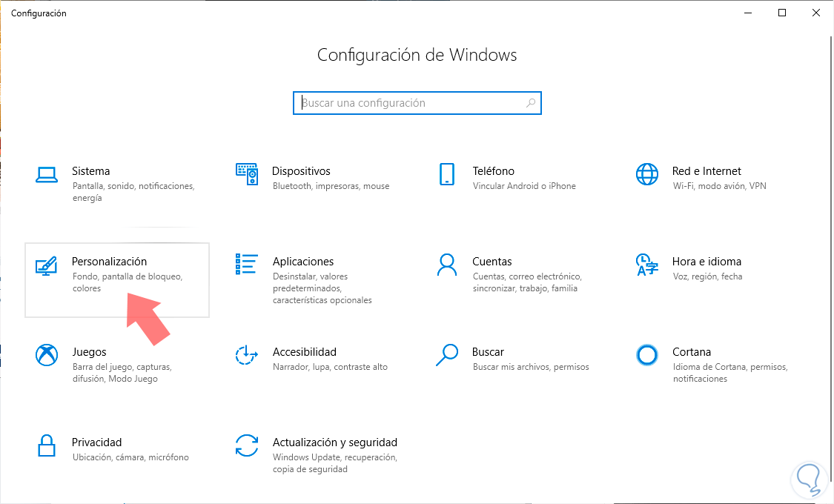Click the Accesibilidad dashed clock icon
Viewport: 834px width, 504px height.
pos(247,355)
